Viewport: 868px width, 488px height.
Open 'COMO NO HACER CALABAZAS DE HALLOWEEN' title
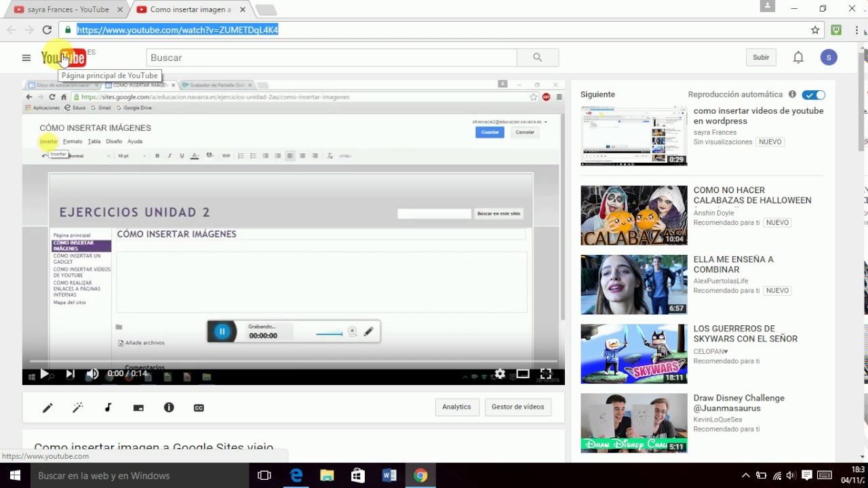click(752, 195)
